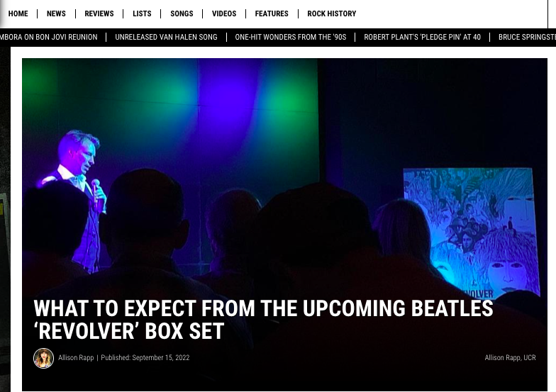
Task: Open Rock History page
Action: point(332,13)
